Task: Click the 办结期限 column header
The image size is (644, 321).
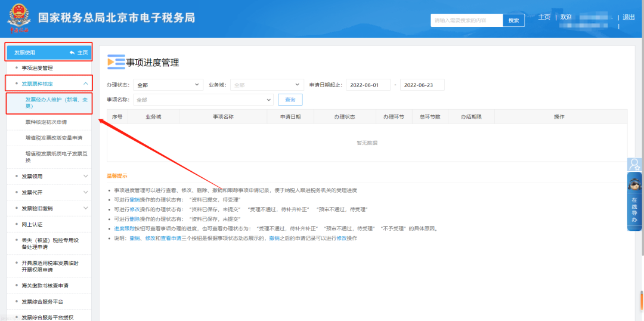Action: click(471, 117)
